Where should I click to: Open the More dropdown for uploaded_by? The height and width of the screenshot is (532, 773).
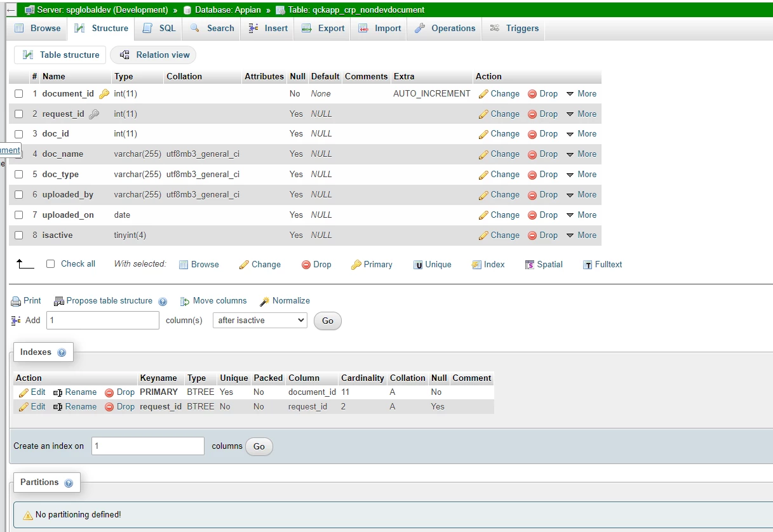click(x=581, y=195)
